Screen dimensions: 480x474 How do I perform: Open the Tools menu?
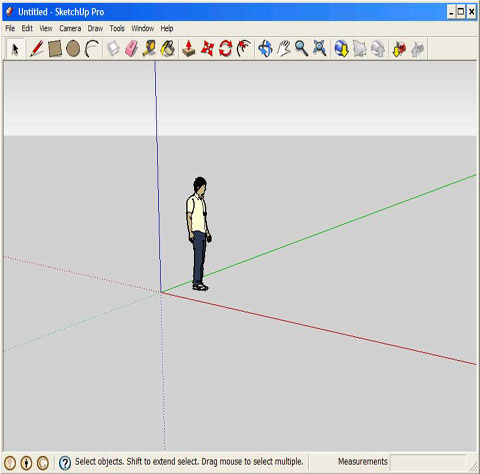117,28
